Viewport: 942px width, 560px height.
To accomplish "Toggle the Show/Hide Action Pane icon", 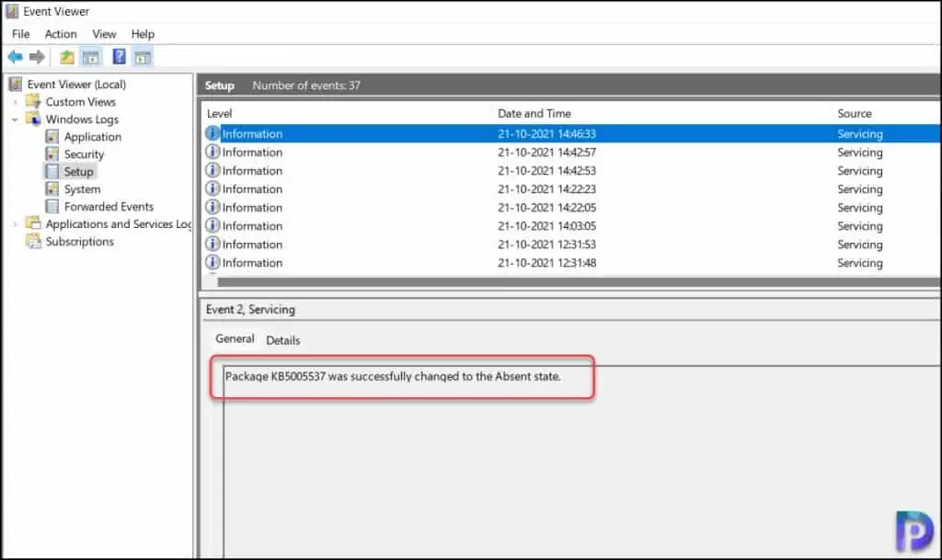I will pyautogui.click(x=143, y=57).
